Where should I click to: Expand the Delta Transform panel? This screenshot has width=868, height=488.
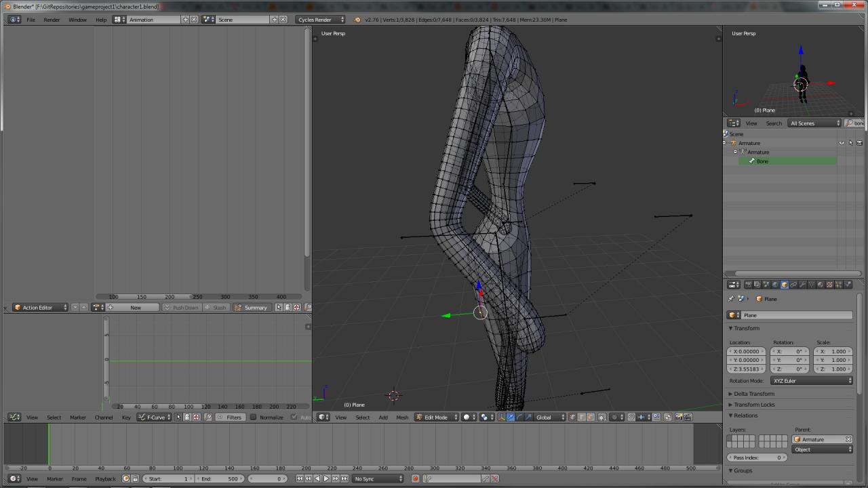753,394
